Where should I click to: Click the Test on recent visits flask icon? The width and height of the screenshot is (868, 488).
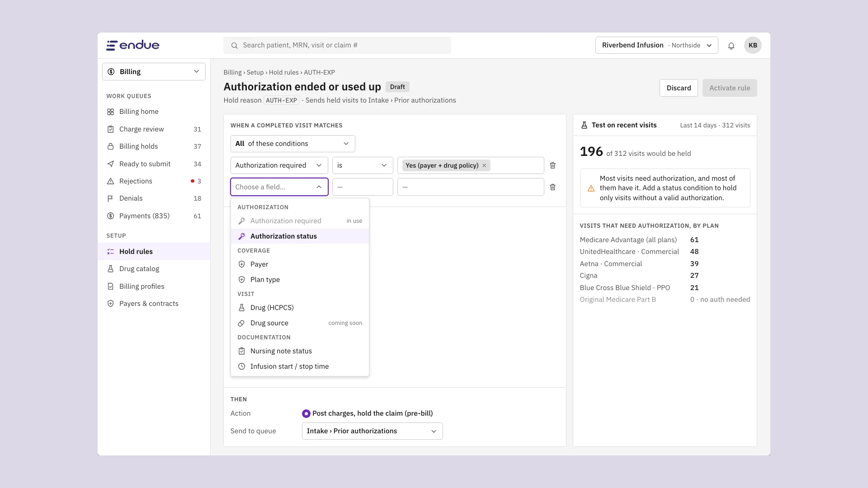(x=584, y=125)
